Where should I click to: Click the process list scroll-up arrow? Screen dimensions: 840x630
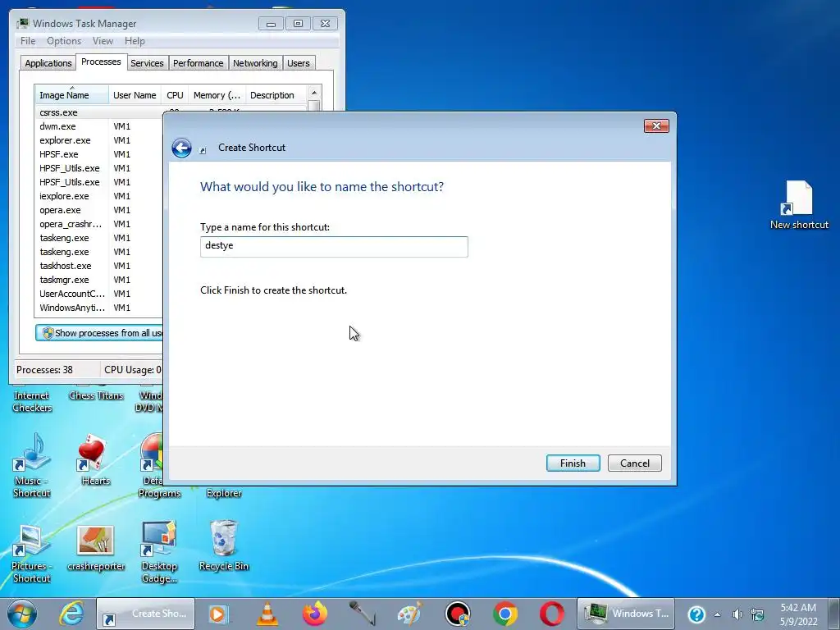coord(314,94)
